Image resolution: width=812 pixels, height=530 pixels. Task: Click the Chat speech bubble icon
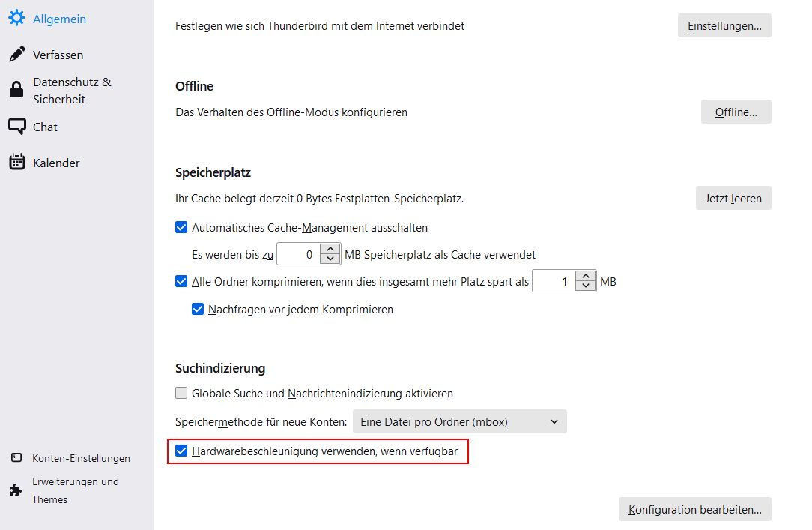click(x=16, y=127)
